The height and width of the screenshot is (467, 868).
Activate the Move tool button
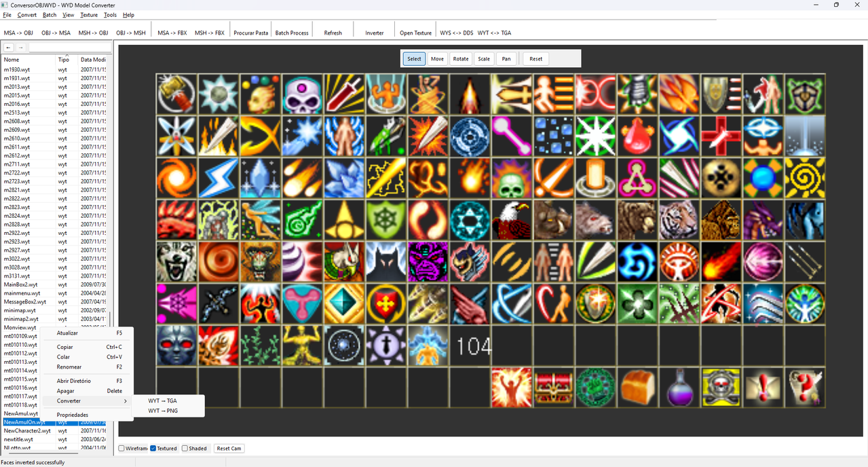pyautogui.click(x=437, y=59)
